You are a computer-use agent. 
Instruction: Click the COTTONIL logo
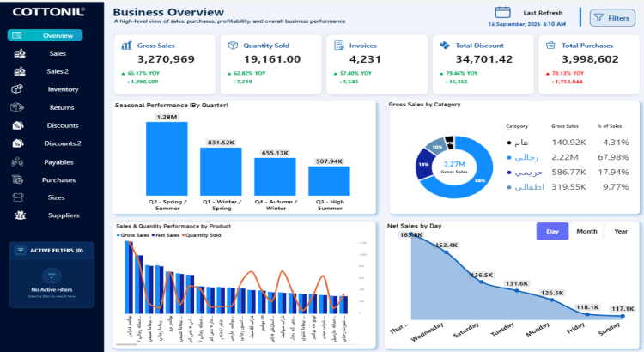[48, 12]
